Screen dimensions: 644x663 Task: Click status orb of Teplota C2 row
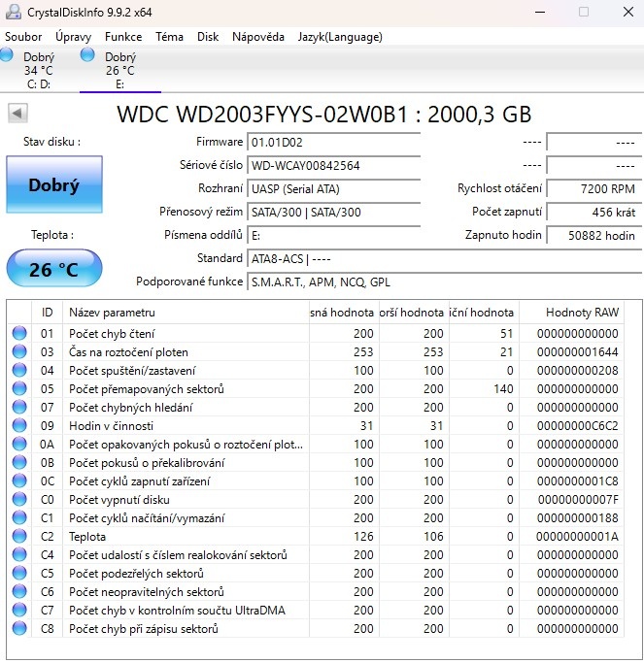(x=19, y=536)
